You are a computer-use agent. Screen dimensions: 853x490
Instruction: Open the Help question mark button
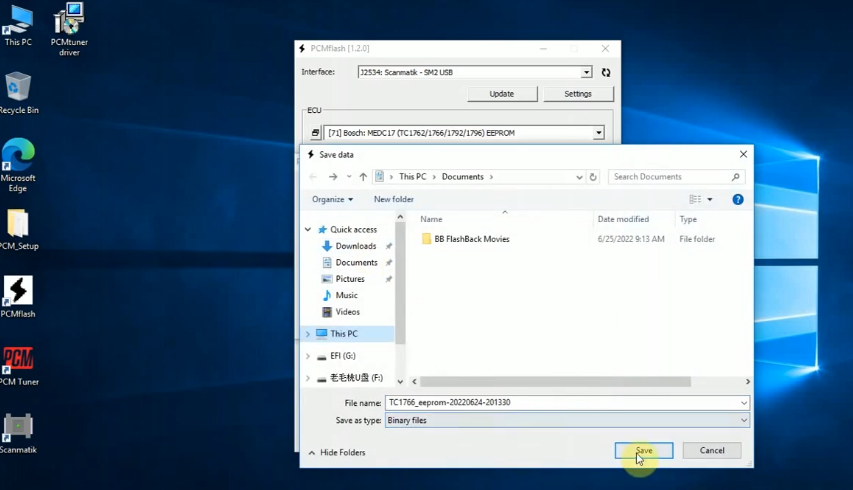738,200
